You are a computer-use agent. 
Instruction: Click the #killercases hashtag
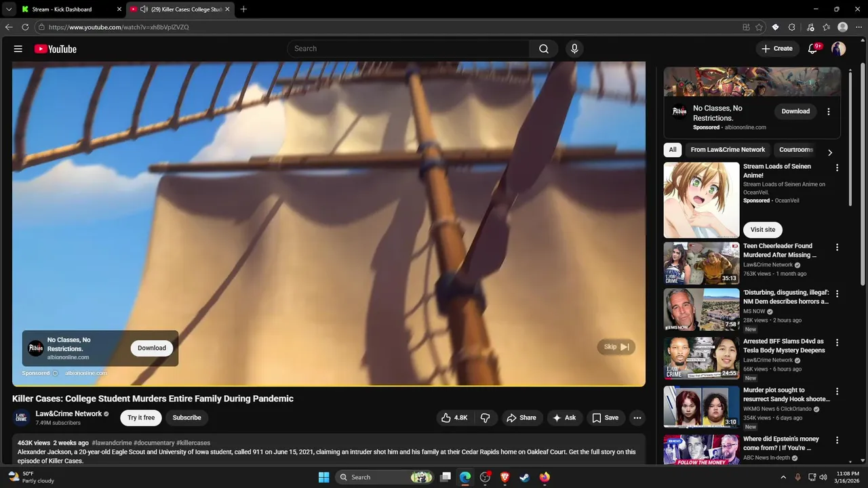pyautogui.click(x=193, y=443)
